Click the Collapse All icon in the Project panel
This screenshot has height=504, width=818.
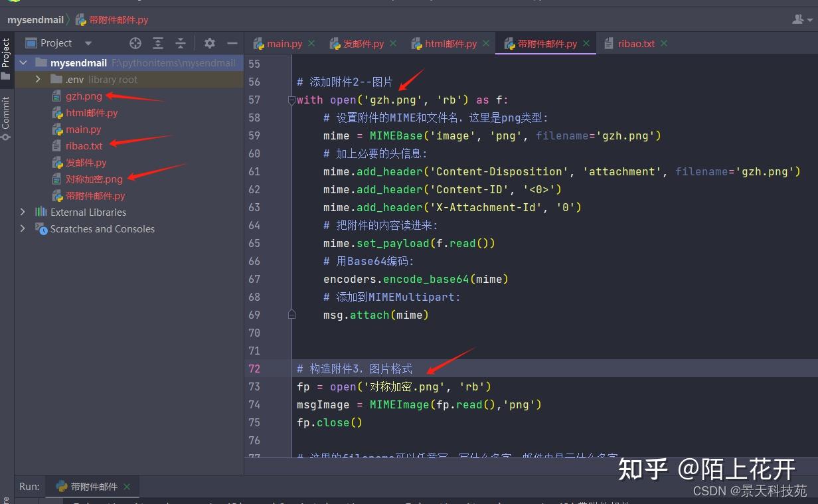point(181,43)
